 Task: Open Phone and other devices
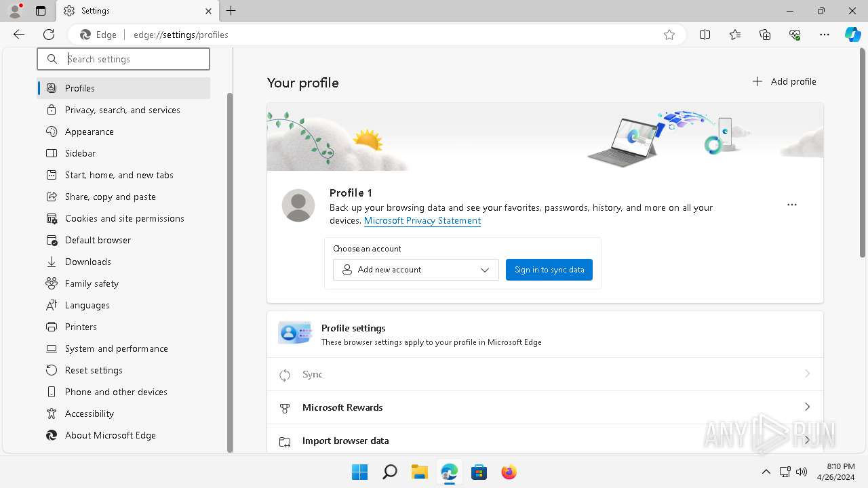point(123,392)
